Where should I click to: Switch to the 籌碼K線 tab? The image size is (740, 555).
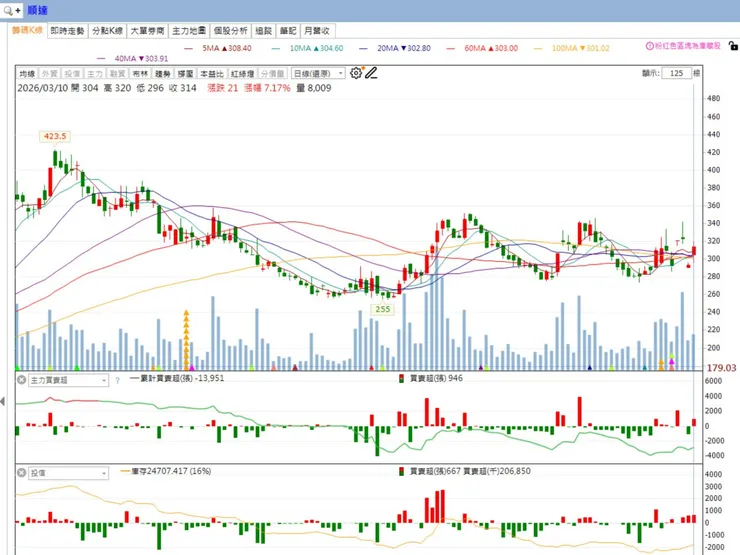[27, 30]
